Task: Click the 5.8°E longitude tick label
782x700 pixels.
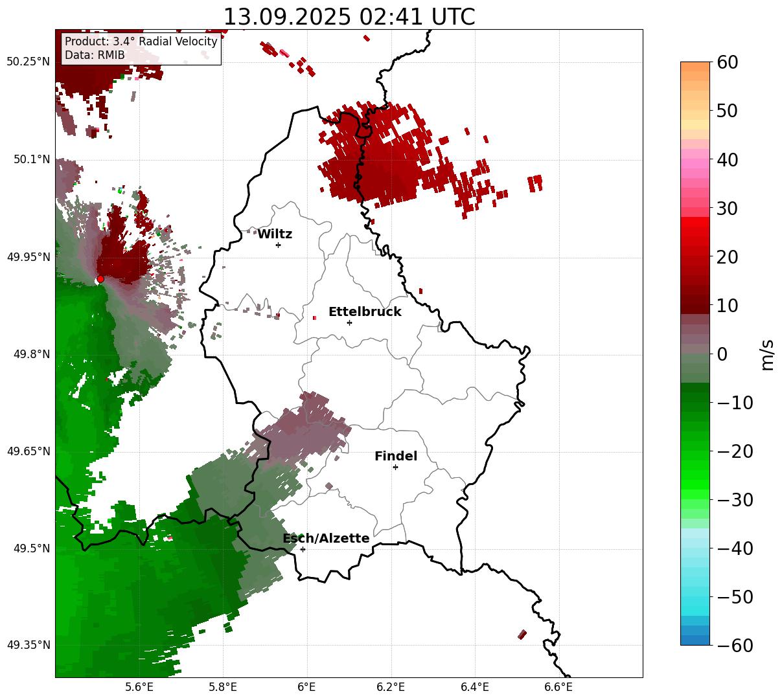Action: 224,687
